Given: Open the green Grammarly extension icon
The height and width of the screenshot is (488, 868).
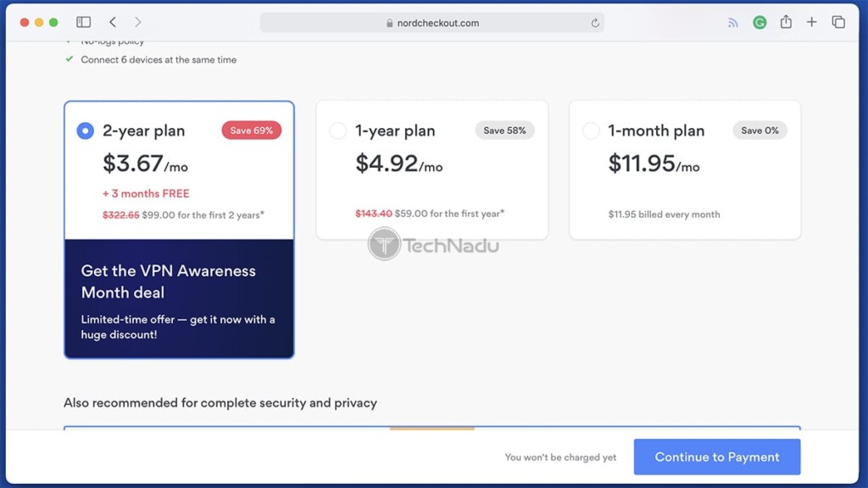Looking at the screenshot, I should [759, 22].
